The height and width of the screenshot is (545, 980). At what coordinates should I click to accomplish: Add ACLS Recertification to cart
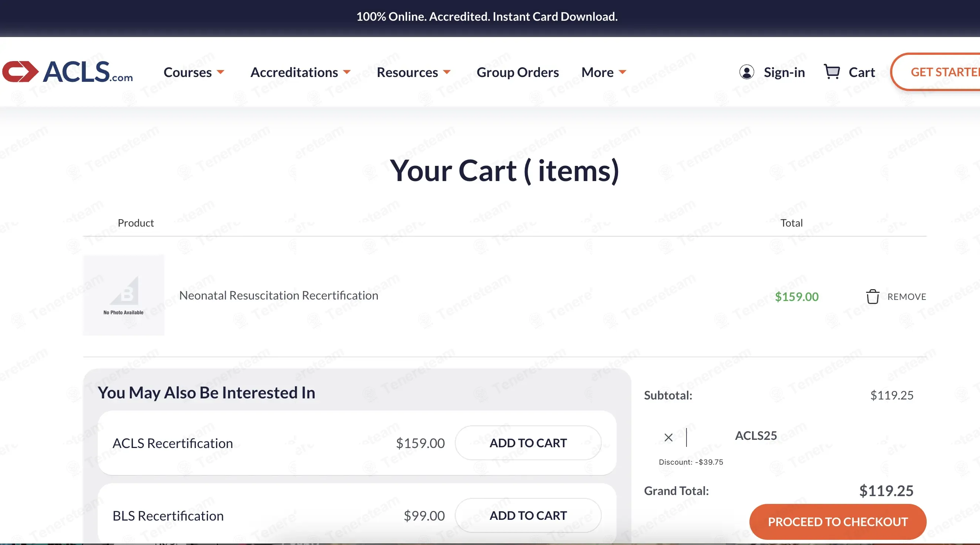click(528, 442)
